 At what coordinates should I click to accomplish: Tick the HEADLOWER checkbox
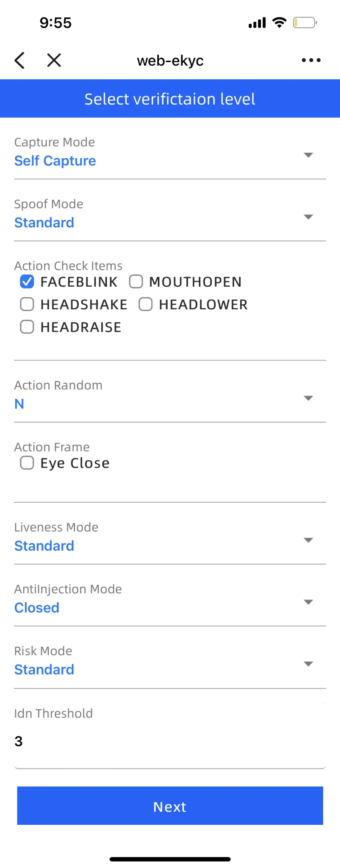146,304
